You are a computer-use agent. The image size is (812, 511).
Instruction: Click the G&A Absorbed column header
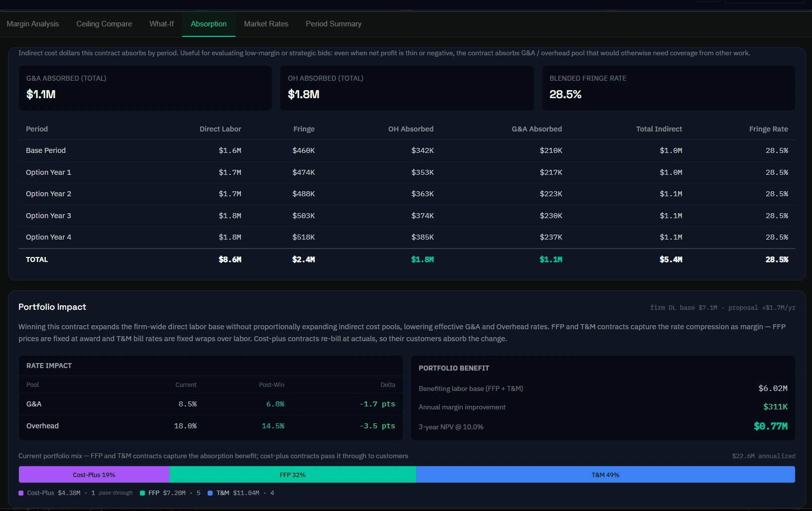click(537, 129)
